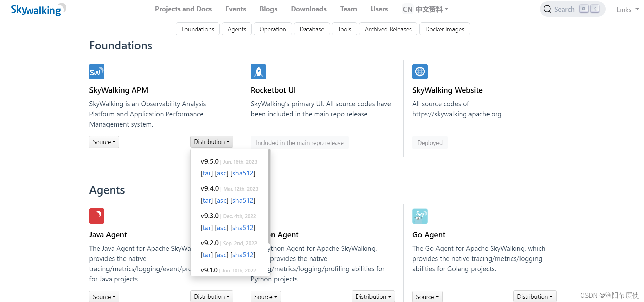Open the Team page
Viewport: 644px width, 302px height.
tap(348, 9)
